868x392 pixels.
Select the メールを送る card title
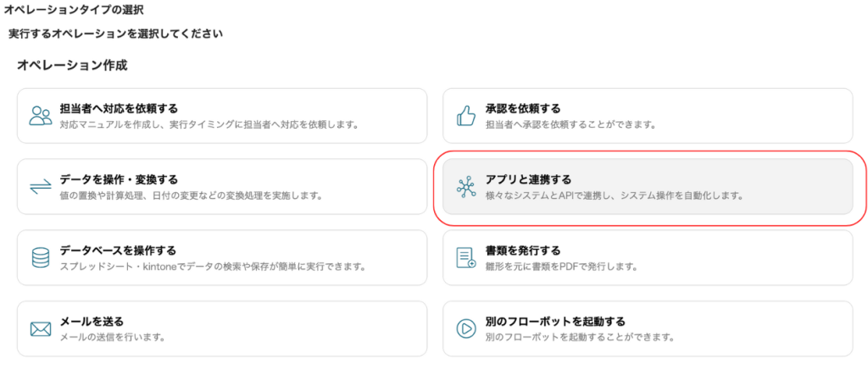92,321
